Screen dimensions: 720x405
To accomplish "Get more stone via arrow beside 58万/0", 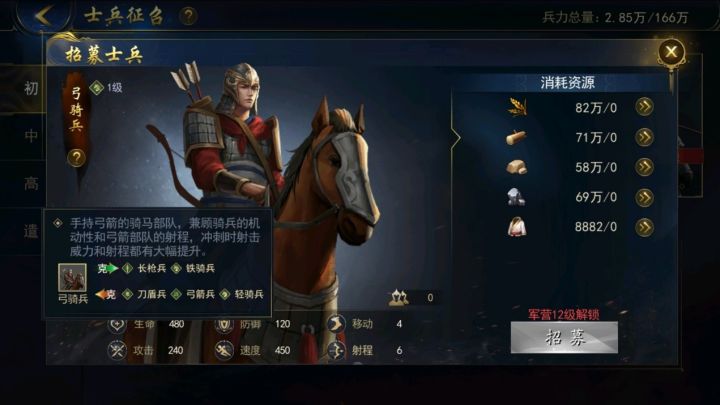I will [644, 167].
